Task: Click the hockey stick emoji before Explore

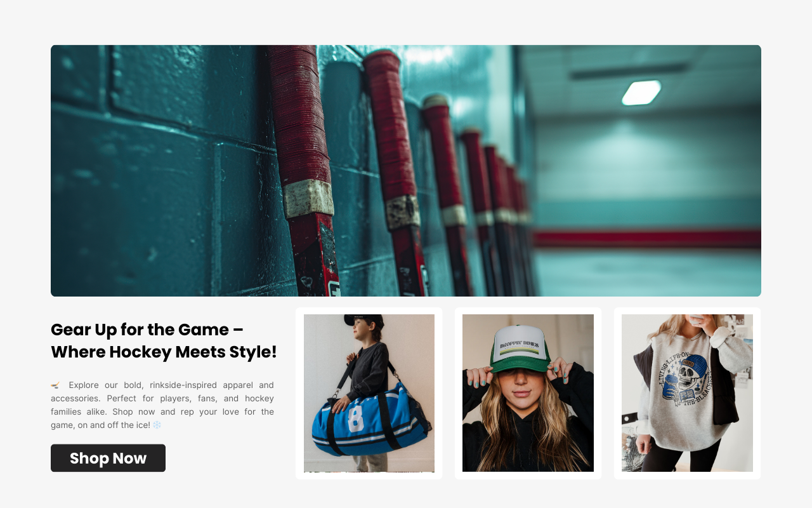Action: tap(56, 385)
